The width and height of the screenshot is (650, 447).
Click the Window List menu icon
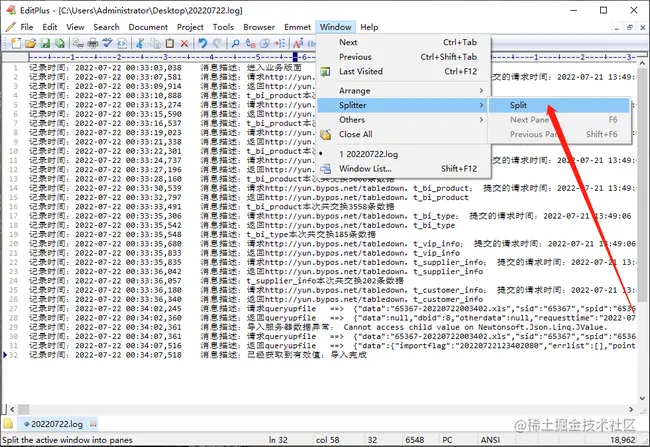tap(325, 169)
